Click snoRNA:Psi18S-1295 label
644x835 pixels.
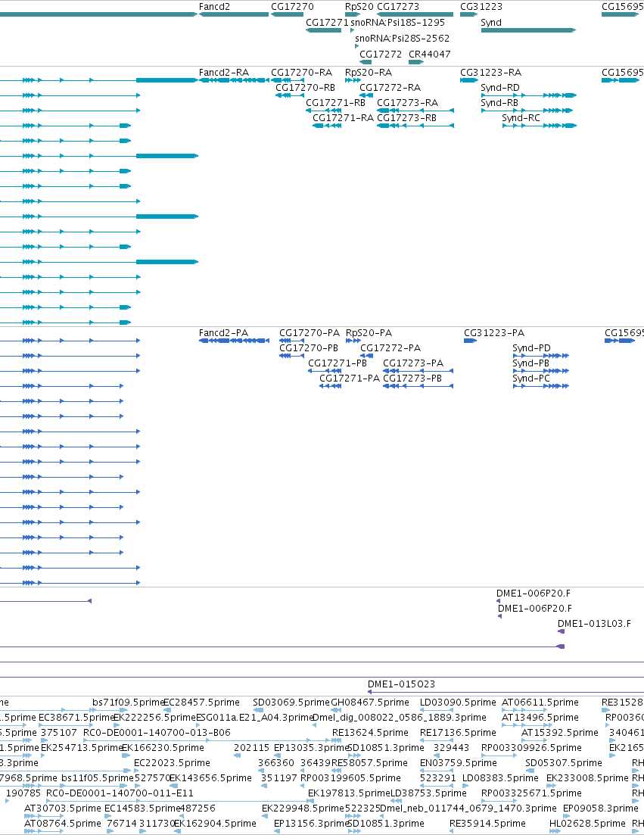397,23
